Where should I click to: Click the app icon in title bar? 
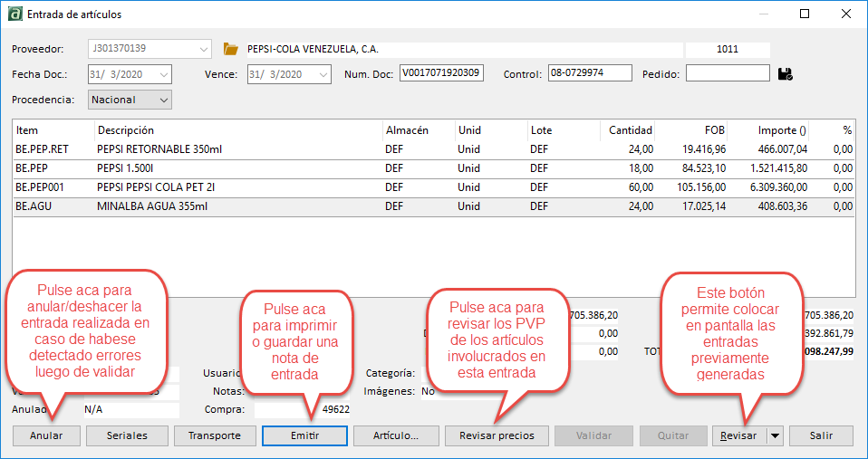click(x=14, y=14)
